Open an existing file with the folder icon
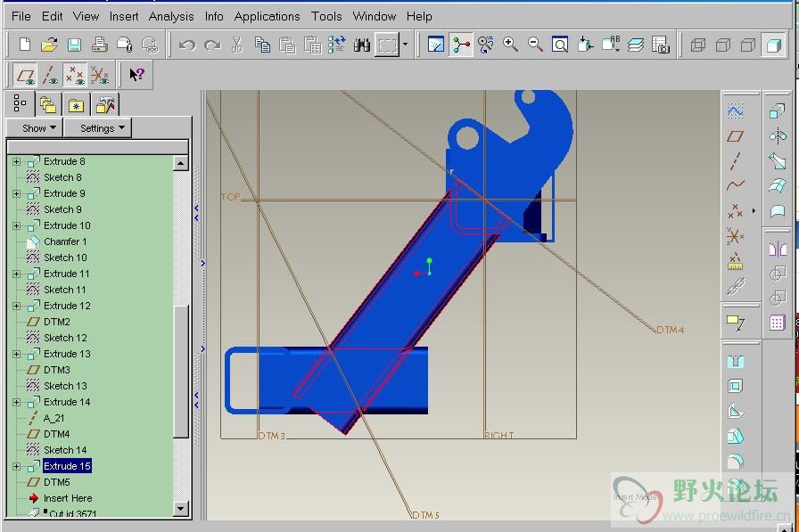The image size is (799, 532). [49, 45]
